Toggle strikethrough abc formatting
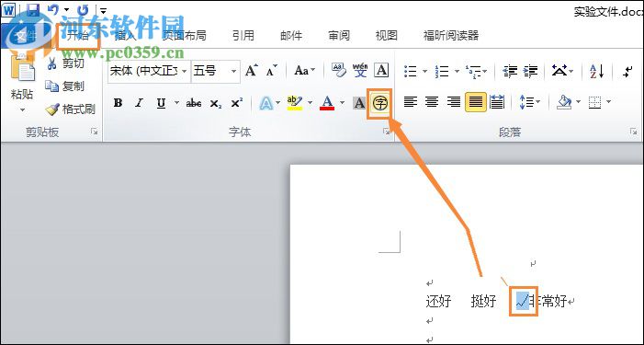The height and width of the screenshot is (345, 644). [x=194, y=103]
